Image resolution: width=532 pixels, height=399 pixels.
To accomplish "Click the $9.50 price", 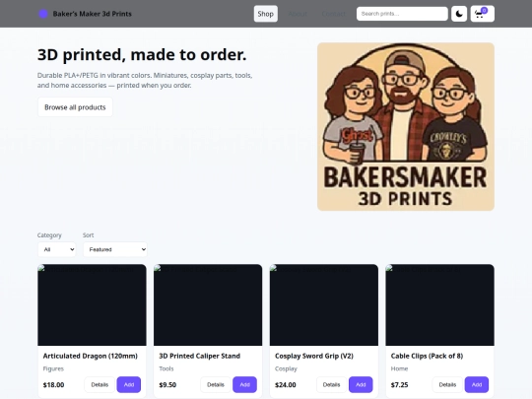I will (x=167, y=385).
